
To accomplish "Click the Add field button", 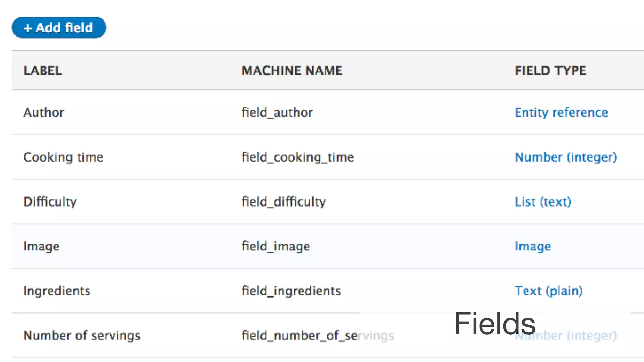I will click(59, 28).
